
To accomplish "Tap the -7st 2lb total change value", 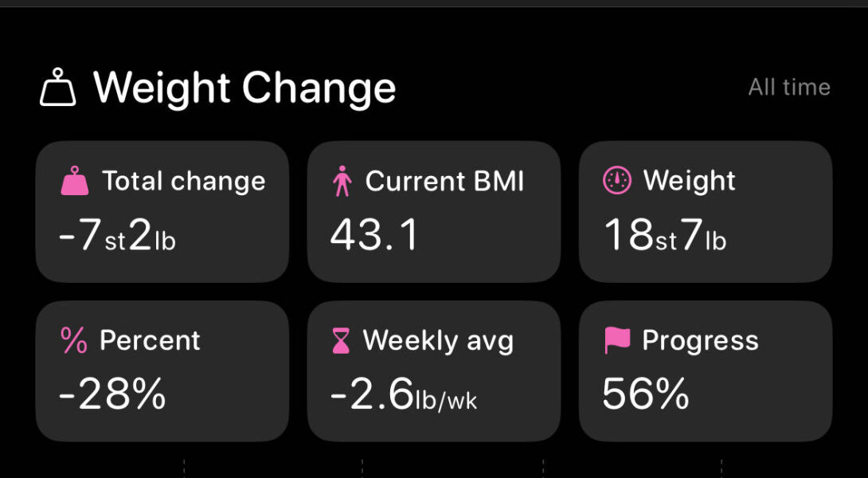I will pyautogui.click(x=117, y=236).
